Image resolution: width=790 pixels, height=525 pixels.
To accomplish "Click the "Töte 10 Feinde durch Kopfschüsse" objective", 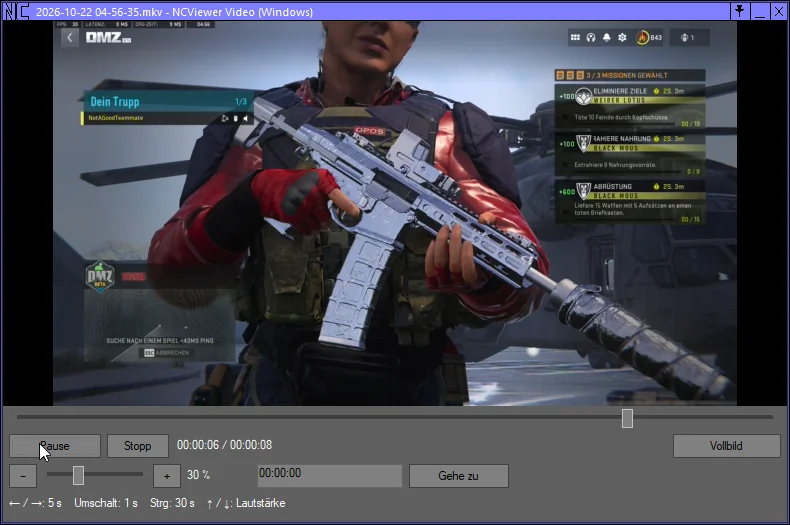I will [x=621, y=117].
